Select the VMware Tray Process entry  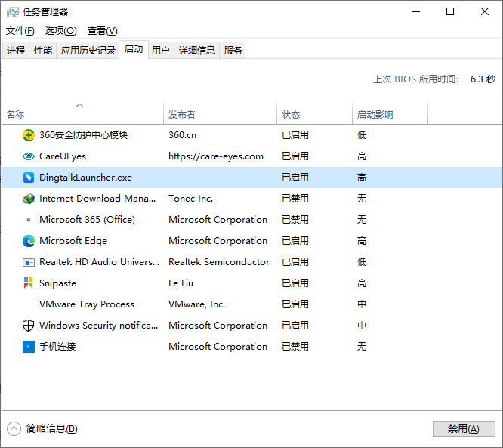[87, 304]
